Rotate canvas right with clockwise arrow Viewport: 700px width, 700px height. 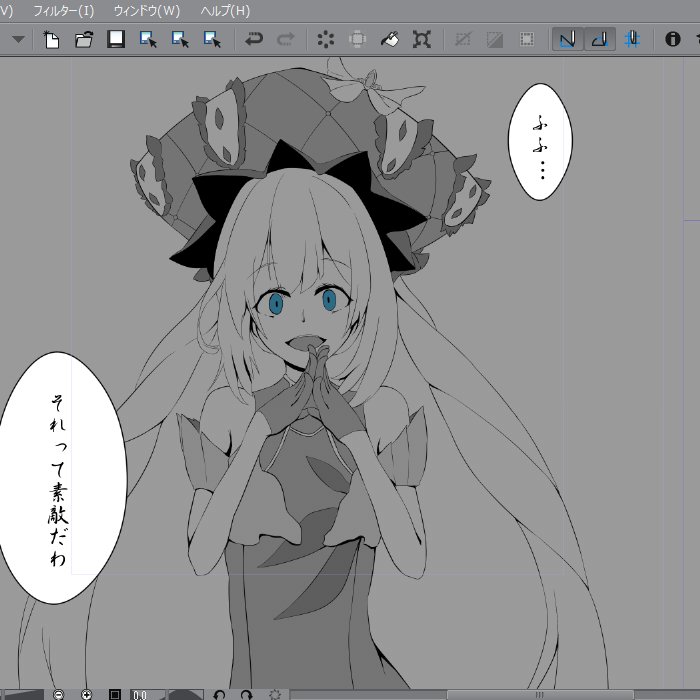coord(247,695)
